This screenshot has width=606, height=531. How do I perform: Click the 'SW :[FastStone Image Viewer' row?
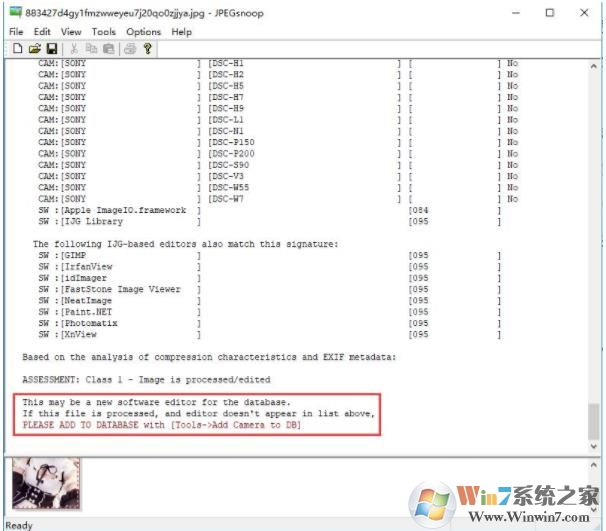270,289
